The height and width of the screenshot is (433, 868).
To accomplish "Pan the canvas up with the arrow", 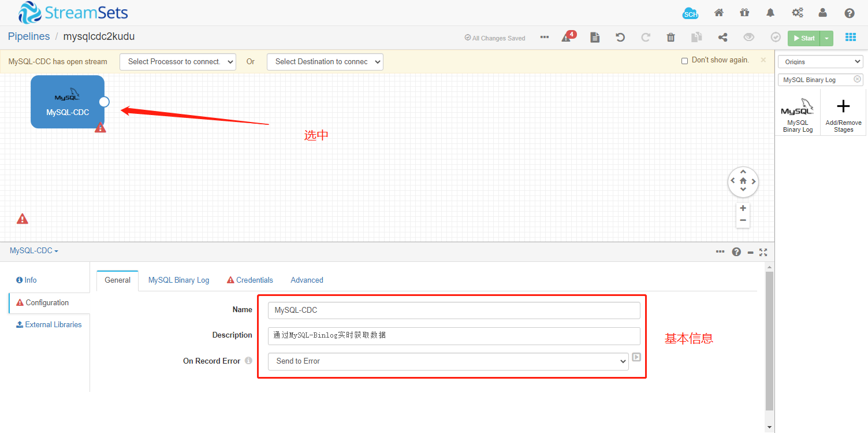I will [x=743, y=172].
